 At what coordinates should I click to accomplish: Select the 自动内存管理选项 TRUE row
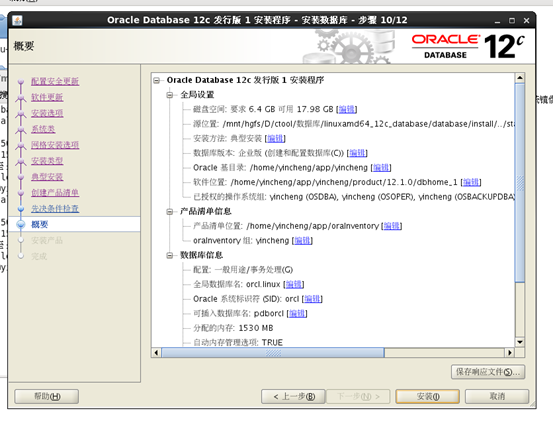[238, 342]
